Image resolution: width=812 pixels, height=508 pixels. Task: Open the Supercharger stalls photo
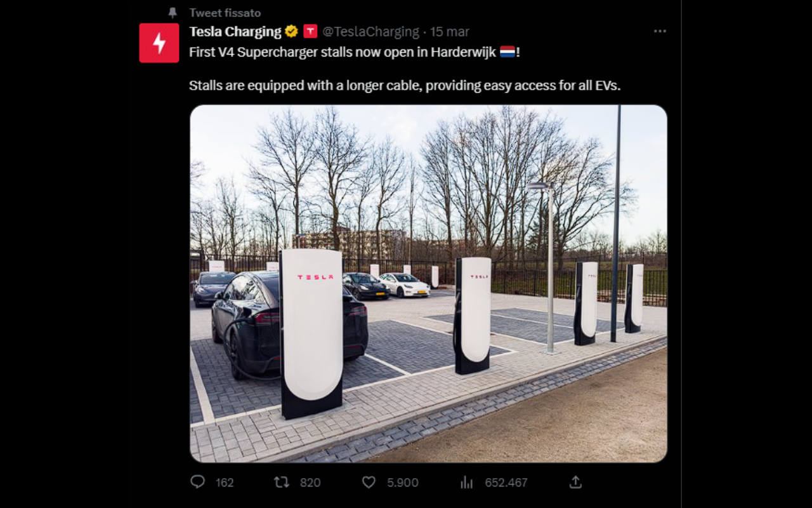428,283
